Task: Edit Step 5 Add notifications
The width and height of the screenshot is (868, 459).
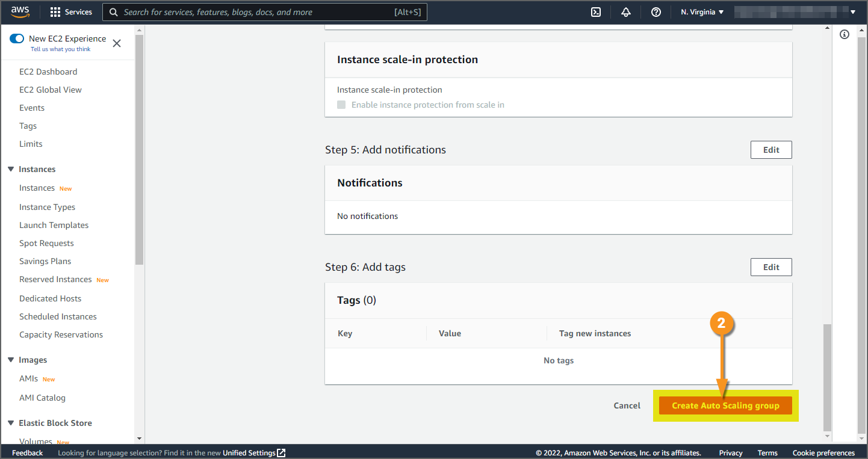Action: click(x=770, y=150)
